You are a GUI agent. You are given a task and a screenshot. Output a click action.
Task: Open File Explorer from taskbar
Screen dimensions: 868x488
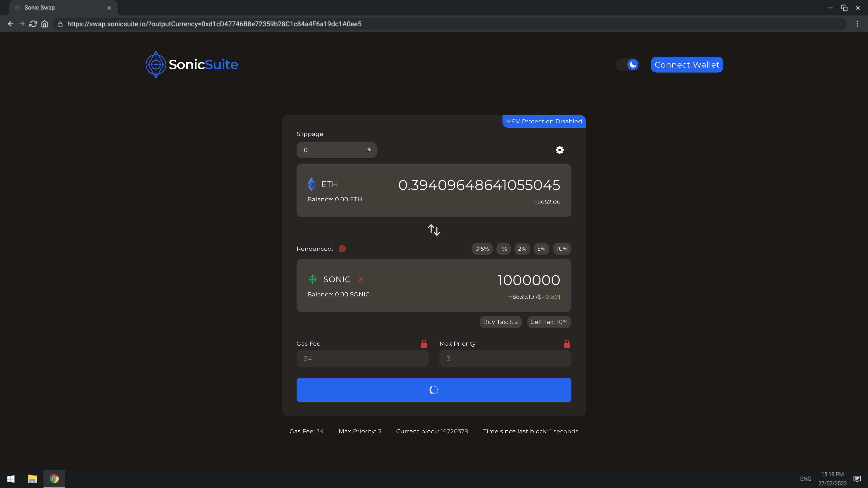32,479
